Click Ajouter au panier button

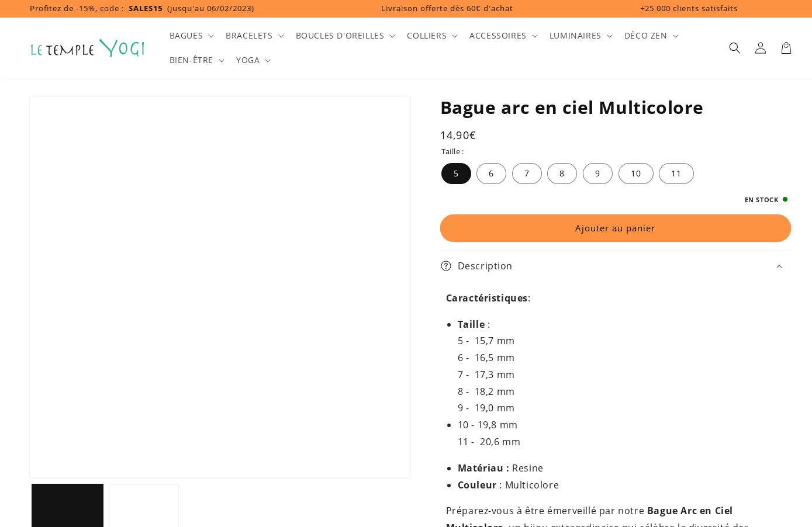(615, 228)
